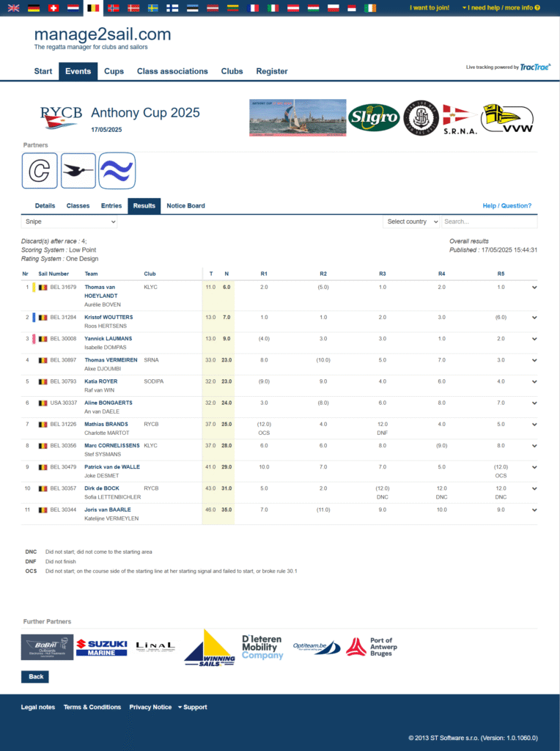The image size is (560, 751).
Task: Open the Snipe class dropdown
Action: 69,221
